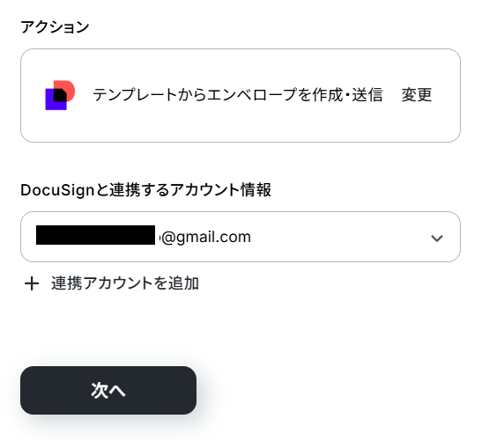Click the black center of DocuSign logo

60,95
